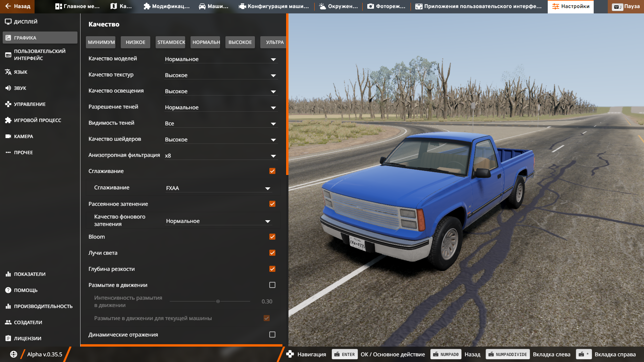Viewport: 644px width, 362px height.
Task: Adjust the motion blur intensity slider
Action: pos(218,301)
